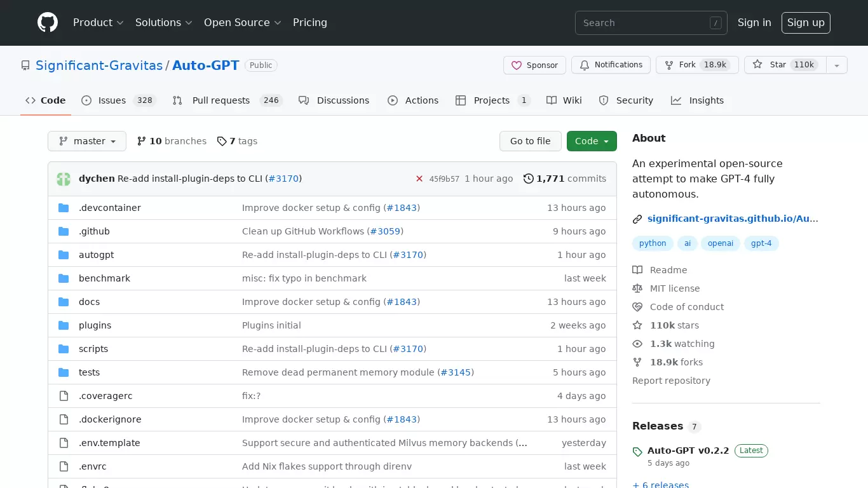Open the Auto-GPT repository name link
This screenshot has width=868, height=488.
point(206,65)
